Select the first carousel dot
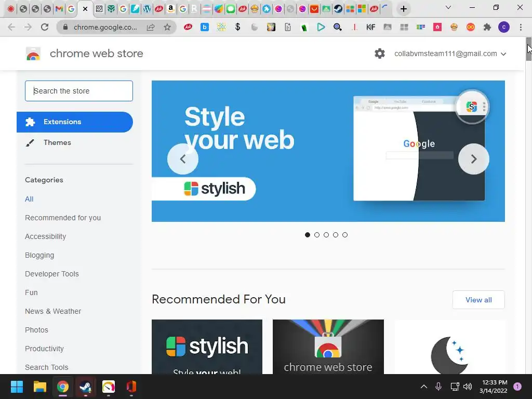Screen dimensions: 532x399 pyautogui.click(x=308, y=235)
